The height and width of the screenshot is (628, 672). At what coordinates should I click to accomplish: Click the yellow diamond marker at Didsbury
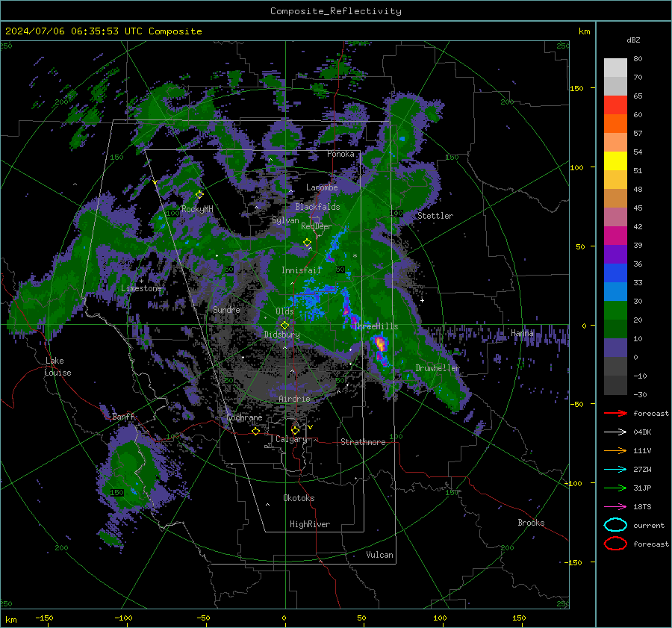click(x=284, y=326)
